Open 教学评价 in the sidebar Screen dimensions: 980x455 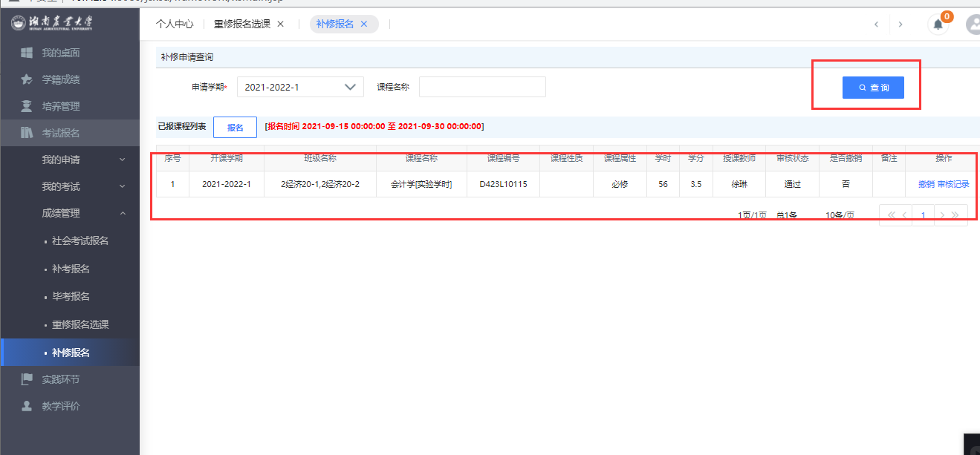click(60, 406)
